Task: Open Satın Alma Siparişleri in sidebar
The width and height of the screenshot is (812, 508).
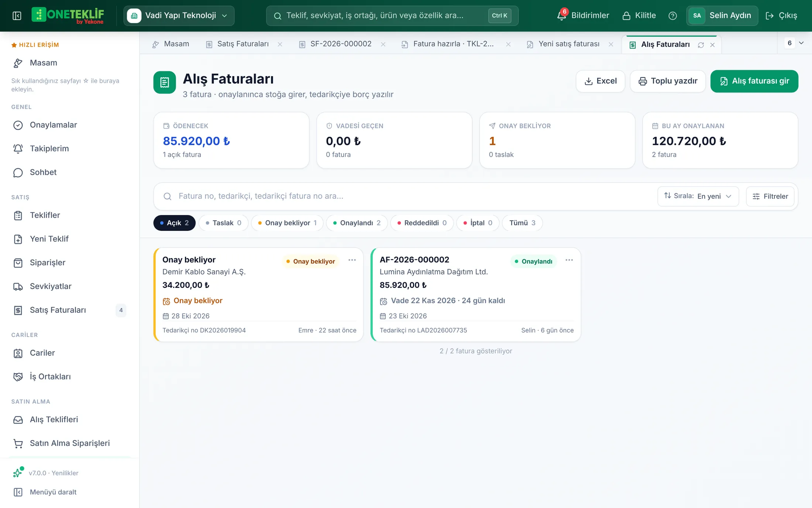Action: pyautogui.click(x=69, y=443)
